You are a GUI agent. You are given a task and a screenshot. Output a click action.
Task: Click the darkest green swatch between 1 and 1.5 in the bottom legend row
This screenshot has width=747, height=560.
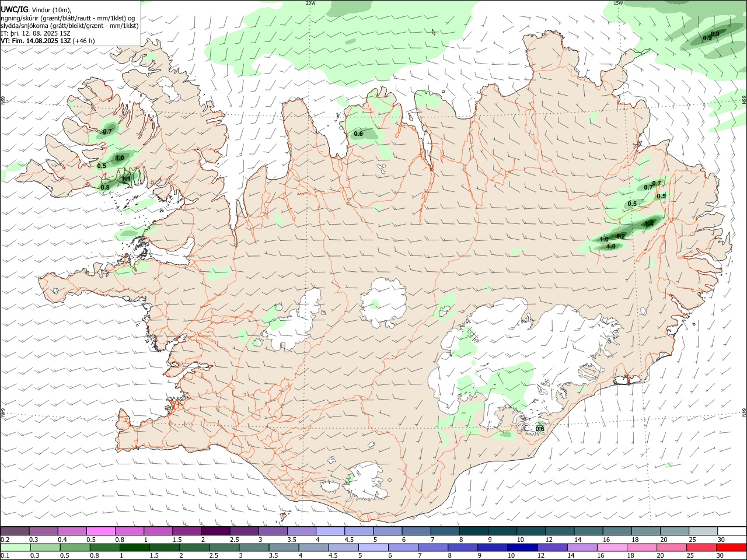(134, 547)
